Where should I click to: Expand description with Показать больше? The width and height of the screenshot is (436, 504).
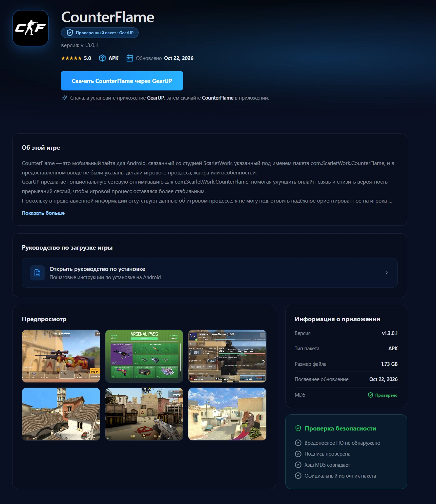click(43, 213)
